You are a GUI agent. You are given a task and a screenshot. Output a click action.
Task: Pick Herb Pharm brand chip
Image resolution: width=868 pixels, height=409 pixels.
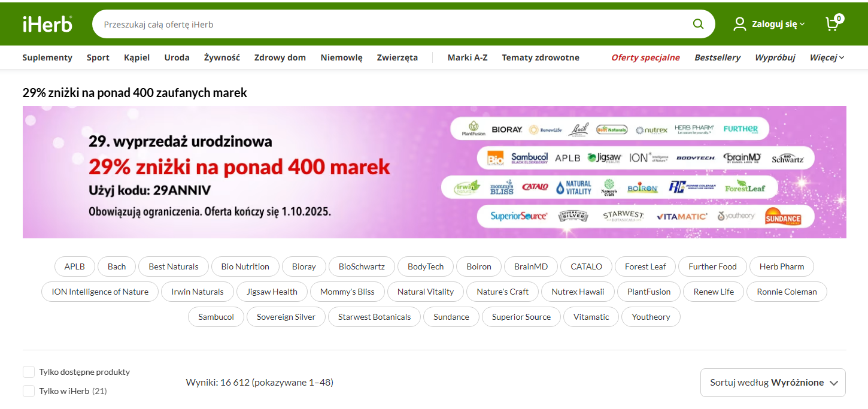pos(782,266)
